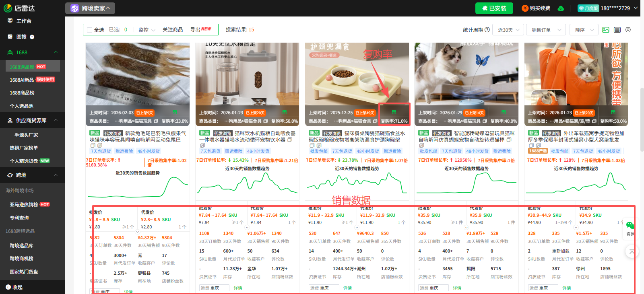Open 1688商品榜 in sidebar
The height and width of the screenshot is (294, 644).
tap(22, 93)
